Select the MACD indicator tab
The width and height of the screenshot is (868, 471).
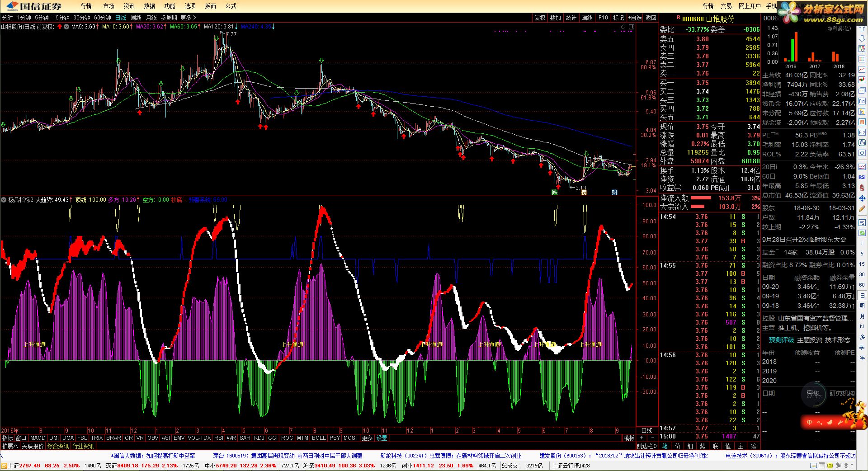tap(38, 438)
